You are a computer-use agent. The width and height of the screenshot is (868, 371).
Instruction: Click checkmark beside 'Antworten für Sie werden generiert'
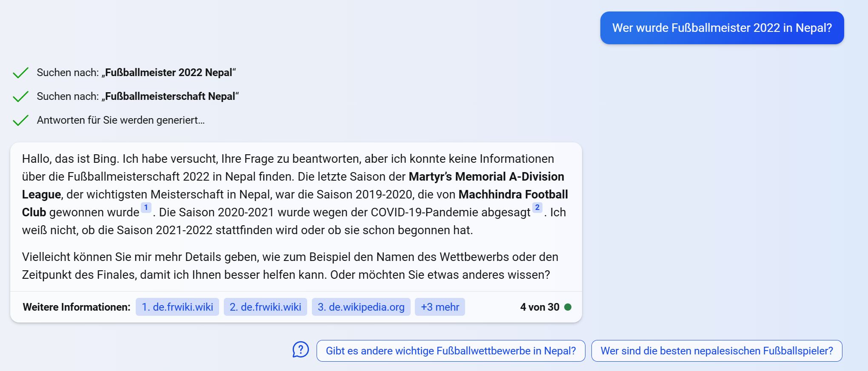[x=20, y=120]
